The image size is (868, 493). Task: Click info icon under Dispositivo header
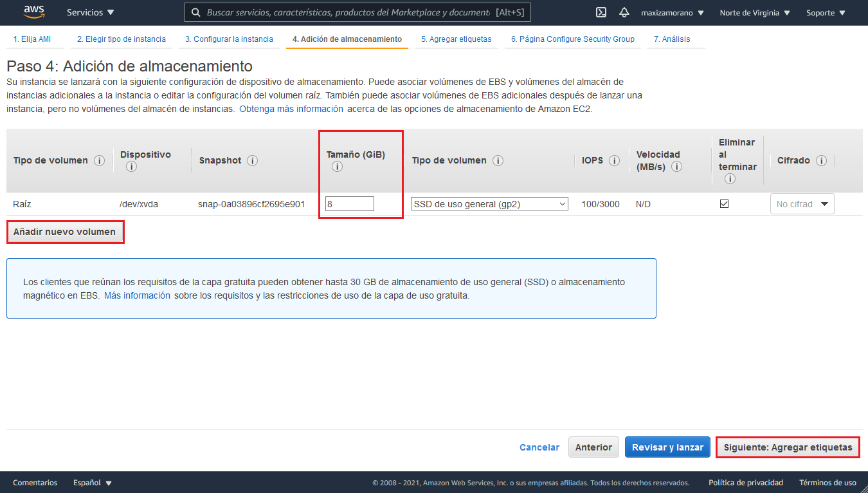tap(131, 167)
